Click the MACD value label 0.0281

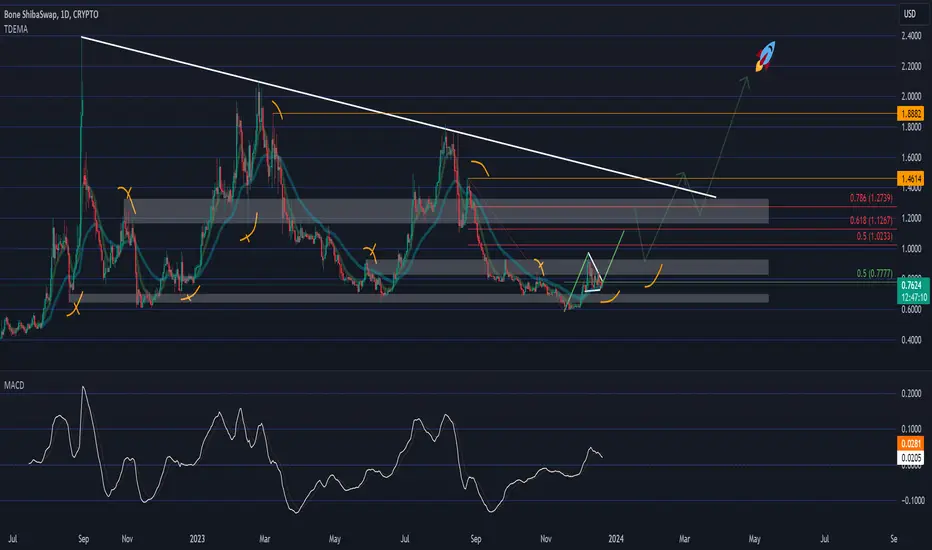click(x=911, y=444)
